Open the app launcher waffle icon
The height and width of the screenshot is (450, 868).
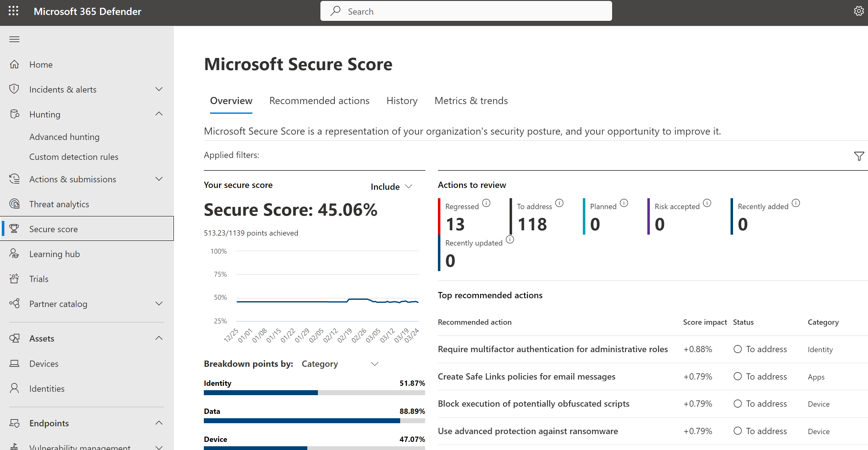(13, 11)
